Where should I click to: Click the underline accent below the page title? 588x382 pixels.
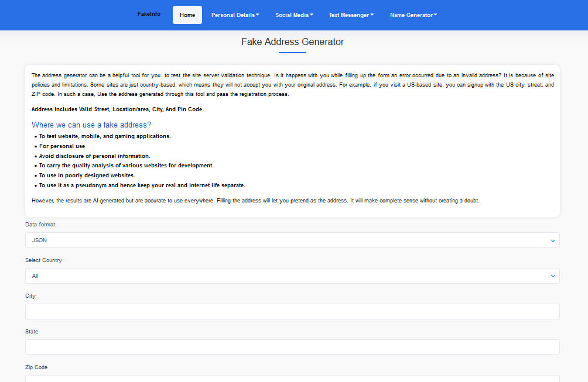[292, 53]
